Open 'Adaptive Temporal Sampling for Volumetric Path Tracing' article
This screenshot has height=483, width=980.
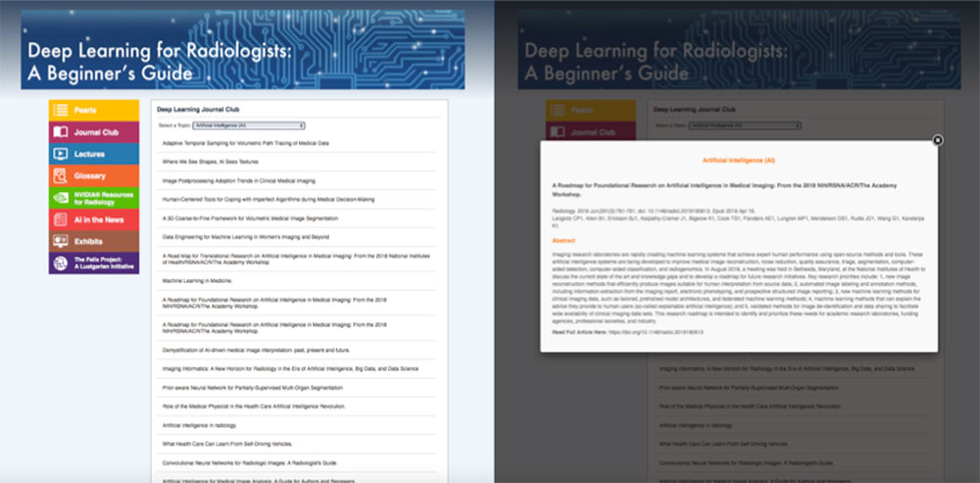click(x=246, y=143)
